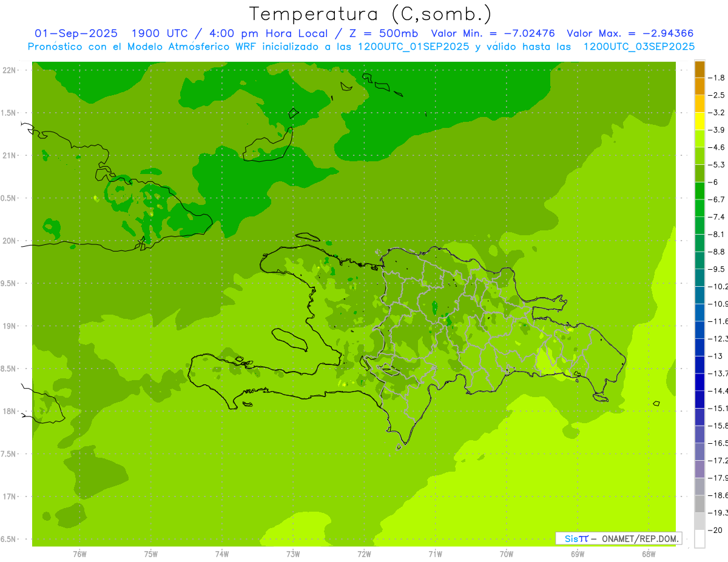Viewport: 728px width, 562px height.
Task: Click the "-3.9" colorbar label
Action: (x=716, y=130)
